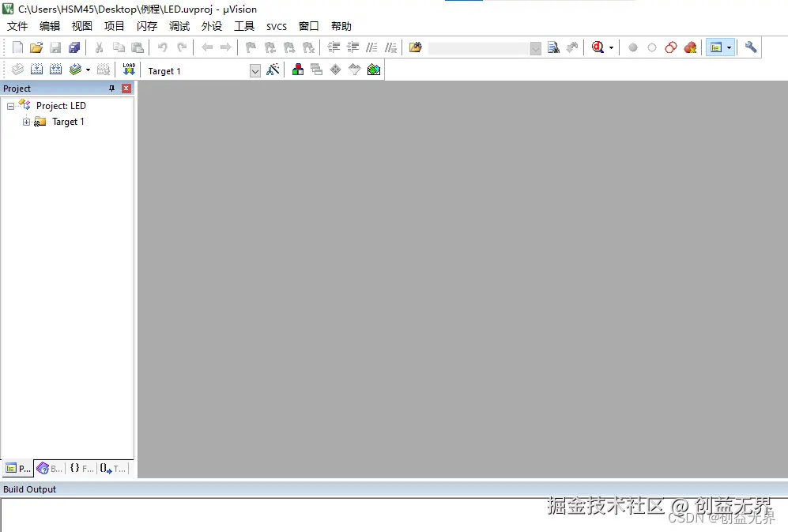Switch to the Functions tab at bottom
Image resolution: width=788 pixels, height=532 pixels.
81,468
